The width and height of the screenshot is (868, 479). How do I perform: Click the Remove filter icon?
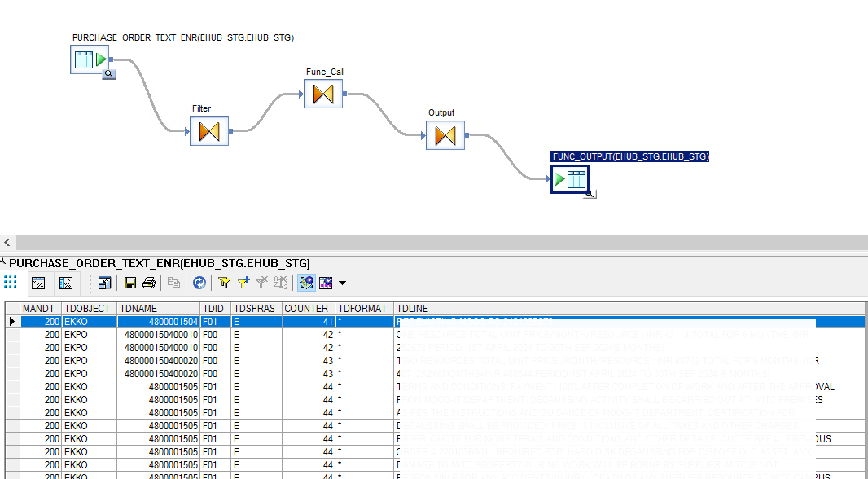[262, 283]
